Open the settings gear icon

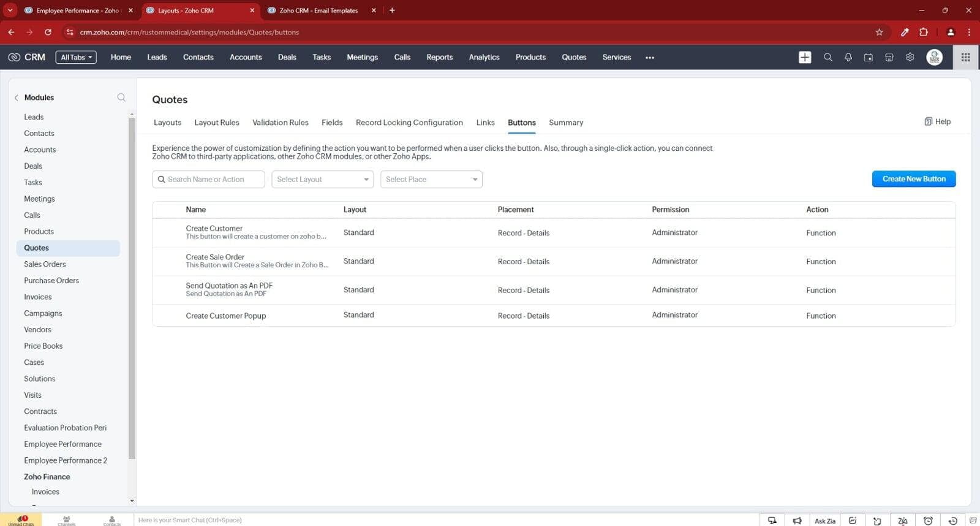910,57
